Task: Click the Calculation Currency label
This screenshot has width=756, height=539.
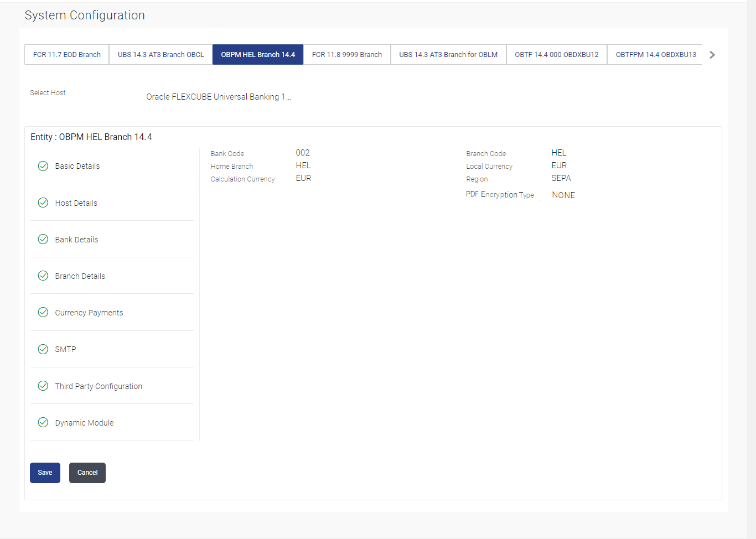Action: point(242,179)
